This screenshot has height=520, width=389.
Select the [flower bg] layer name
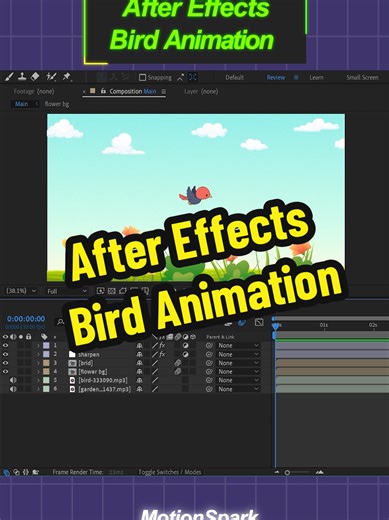point(92,372)
